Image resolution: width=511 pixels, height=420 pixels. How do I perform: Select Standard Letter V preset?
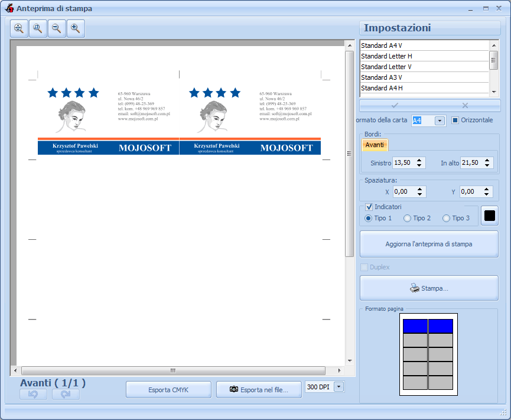click(424, 67)
